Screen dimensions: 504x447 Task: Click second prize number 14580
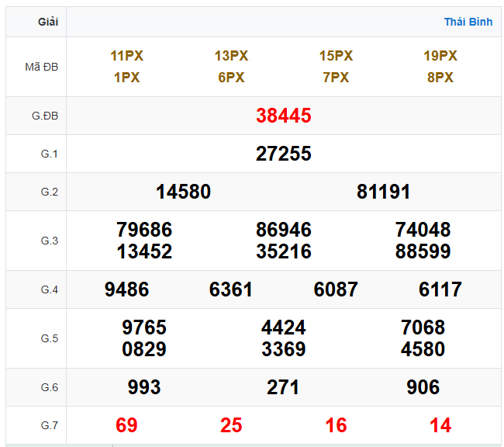[x=183, y=192]
